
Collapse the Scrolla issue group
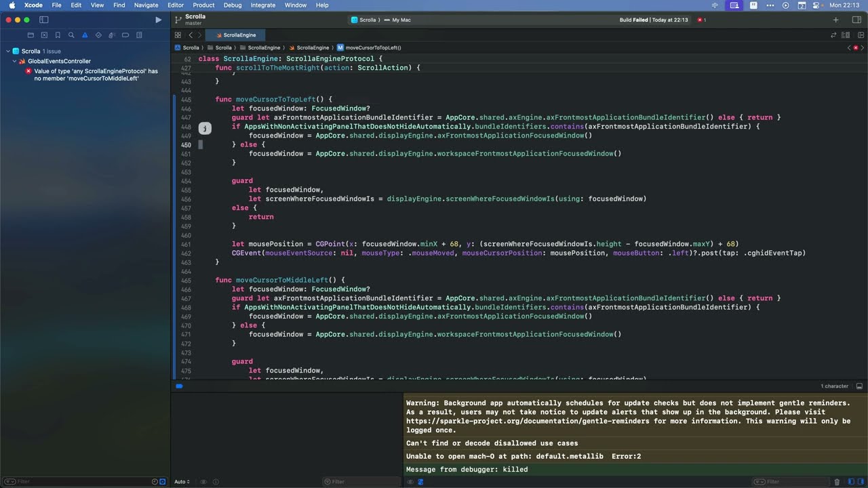(x=7, y=51)
